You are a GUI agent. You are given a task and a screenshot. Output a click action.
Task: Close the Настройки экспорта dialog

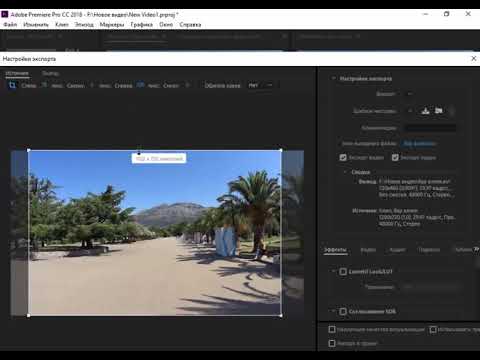click(x=474, y=58)
